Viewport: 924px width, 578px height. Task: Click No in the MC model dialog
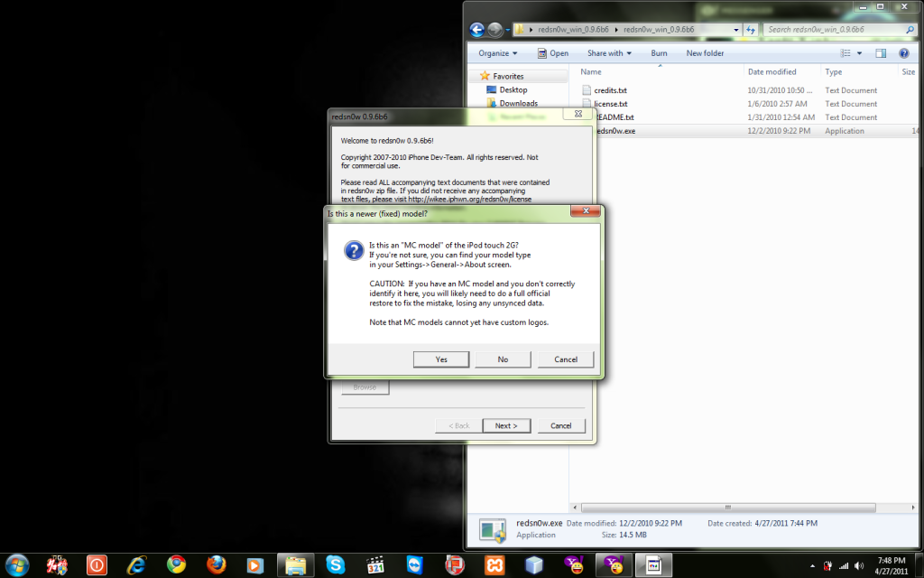[x=503, y=359]
